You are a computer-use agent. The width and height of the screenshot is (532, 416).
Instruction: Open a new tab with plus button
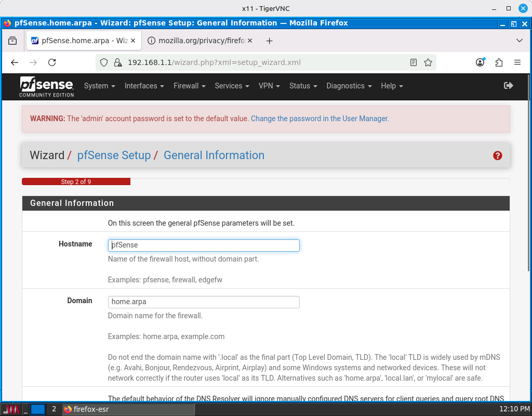click(x=269, y=41)
